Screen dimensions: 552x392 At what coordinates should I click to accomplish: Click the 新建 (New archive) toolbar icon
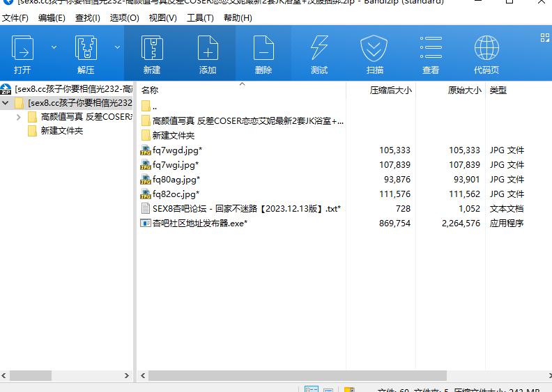[152, 49]
